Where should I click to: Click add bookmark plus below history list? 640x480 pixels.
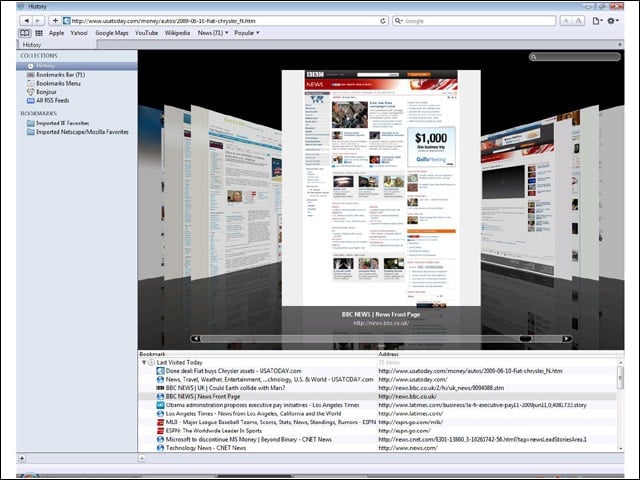click(x=142, y=458)
